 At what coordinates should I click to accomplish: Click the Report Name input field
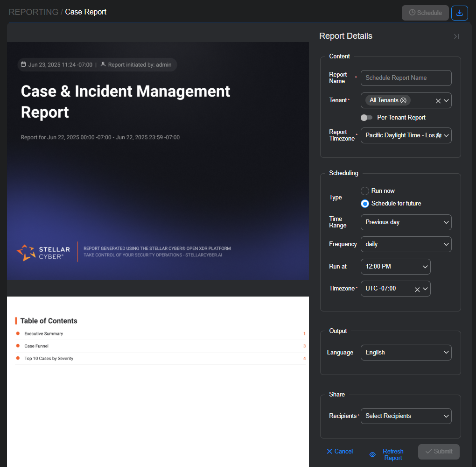(406, 78)
